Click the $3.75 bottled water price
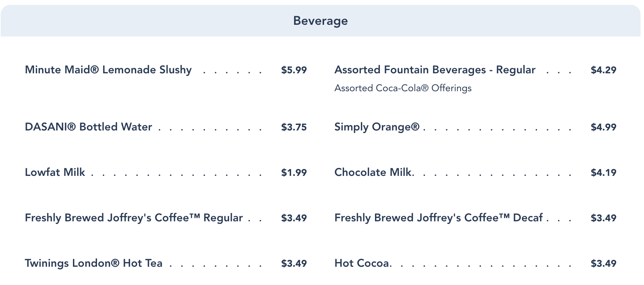Viewport: 644px width, 285px height. pyautogui.click(x=294, y=127)
